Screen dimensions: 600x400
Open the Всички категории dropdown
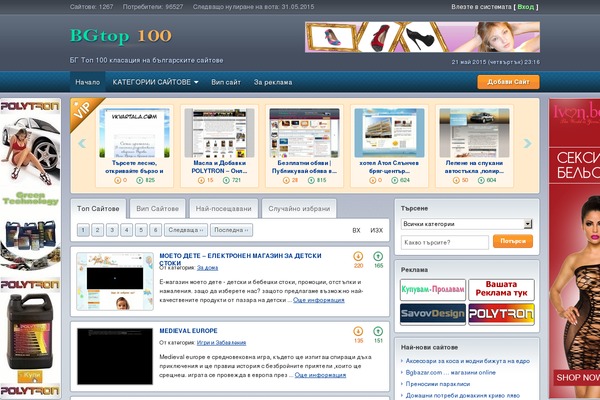coord(466,224)
